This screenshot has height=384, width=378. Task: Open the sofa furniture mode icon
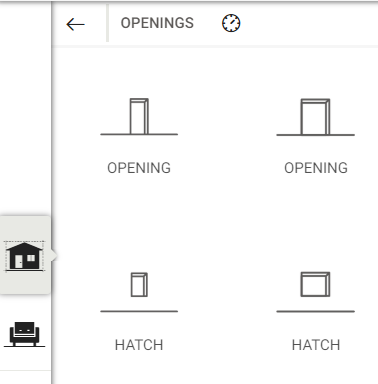click(24, 334)
